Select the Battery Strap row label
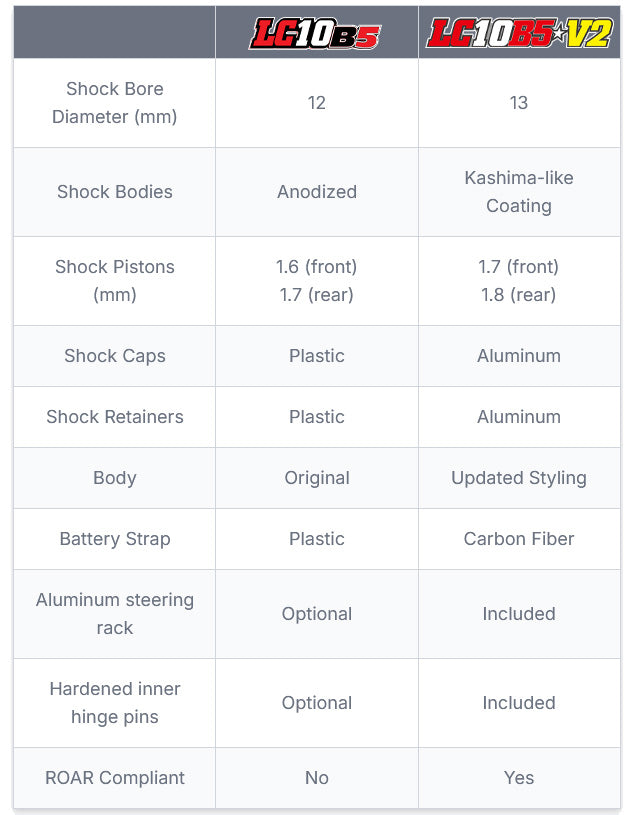This screenshot has height=815, width=634. 115,539
